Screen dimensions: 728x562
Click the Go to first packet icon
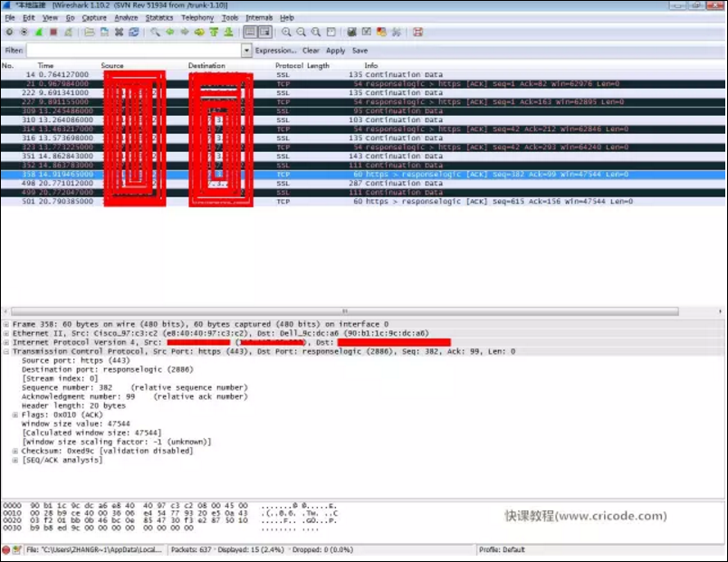[214, 32]
